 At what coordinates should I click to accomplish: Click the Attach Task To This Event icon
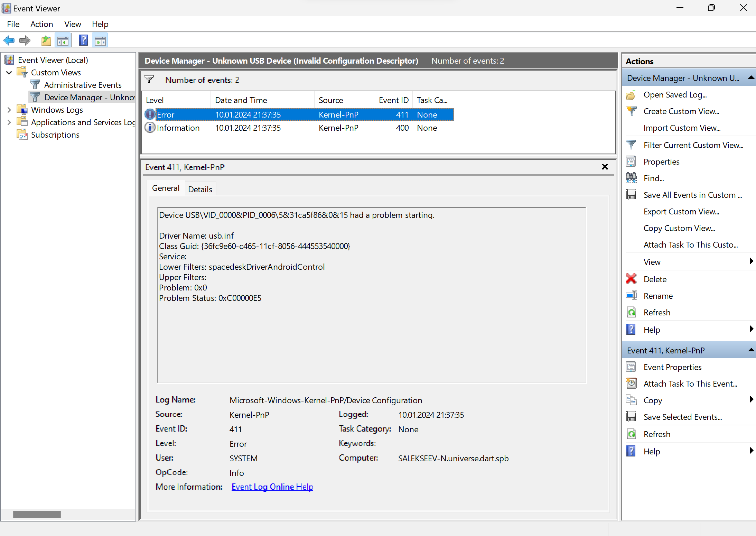631,383
